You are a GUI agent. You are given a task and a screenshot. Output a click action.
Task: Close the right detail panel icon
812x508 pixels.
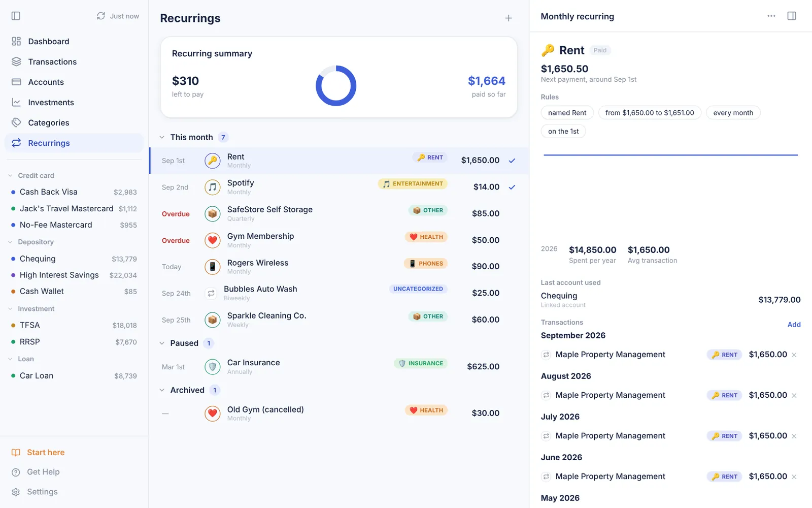[792, 16]
